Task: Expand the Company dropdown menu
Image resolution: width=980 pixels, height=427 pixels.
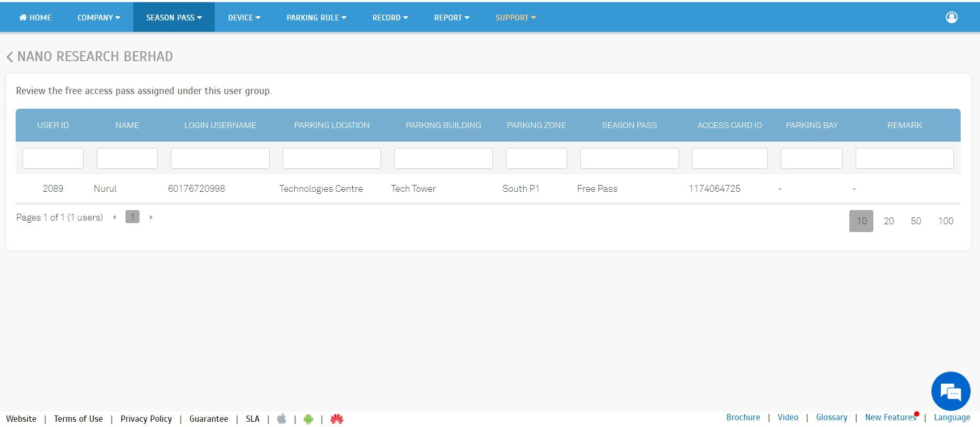Action: [x=98, y=17]
